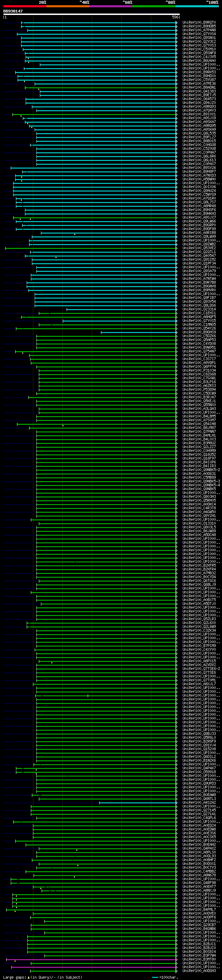Click the purple ~60% identity legend bar
Viewport: 222px width, 980px height.
tap(111, 6)
